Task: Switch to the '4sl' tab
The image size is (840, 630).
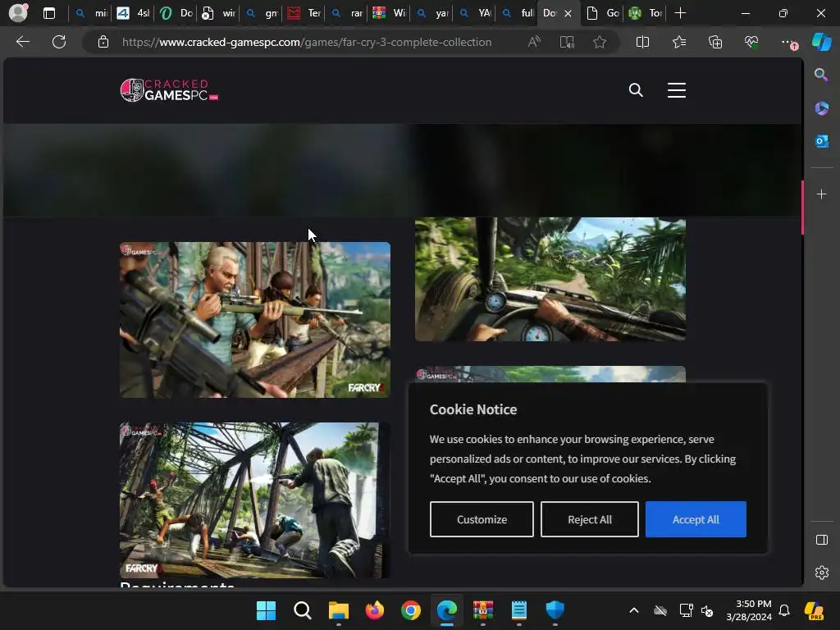Action: (x=133, y=13)
